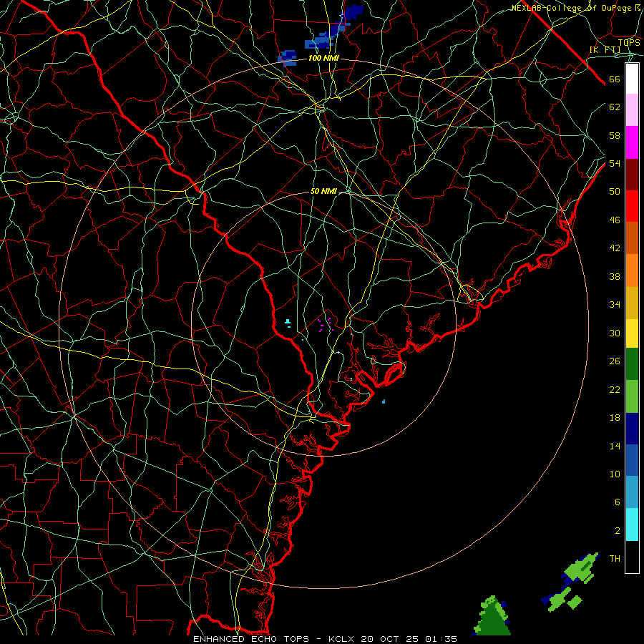The height and width of the screenshot is (644, 644).
Task: Click the 'NEXLAB-College of DuPage' credit text
Action: click(571, 8)
